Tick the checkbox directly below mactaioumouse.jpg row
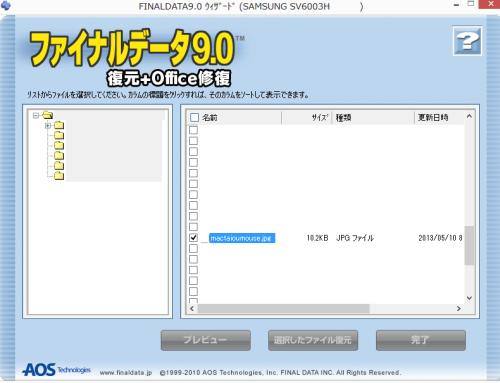 193,248
